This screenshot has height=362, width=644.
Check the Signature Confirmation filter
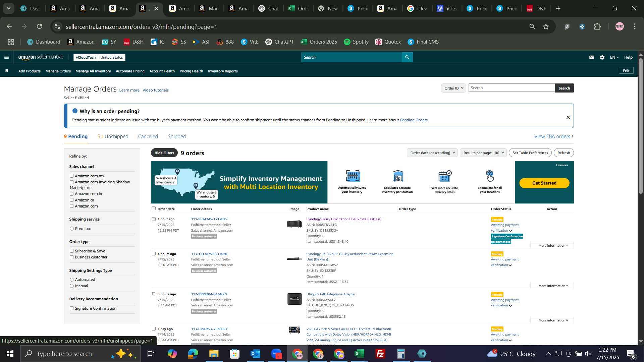tap(71, 308)
